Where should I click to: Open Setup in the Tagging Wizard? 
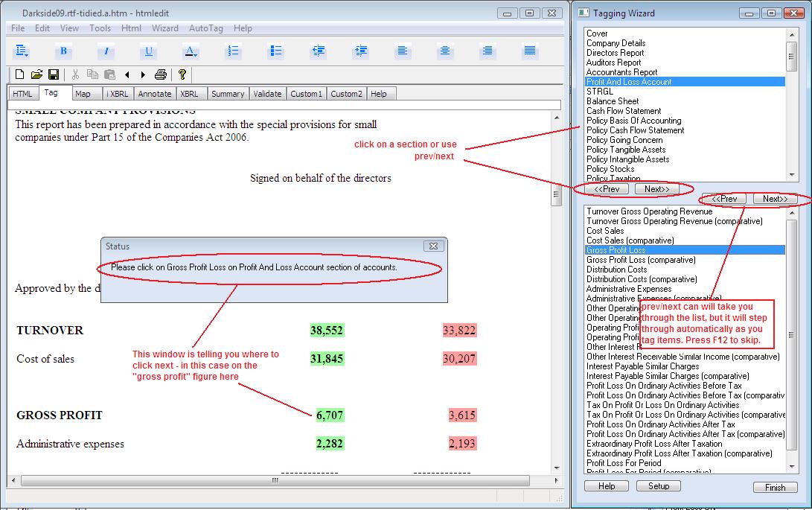click(659, 486)
